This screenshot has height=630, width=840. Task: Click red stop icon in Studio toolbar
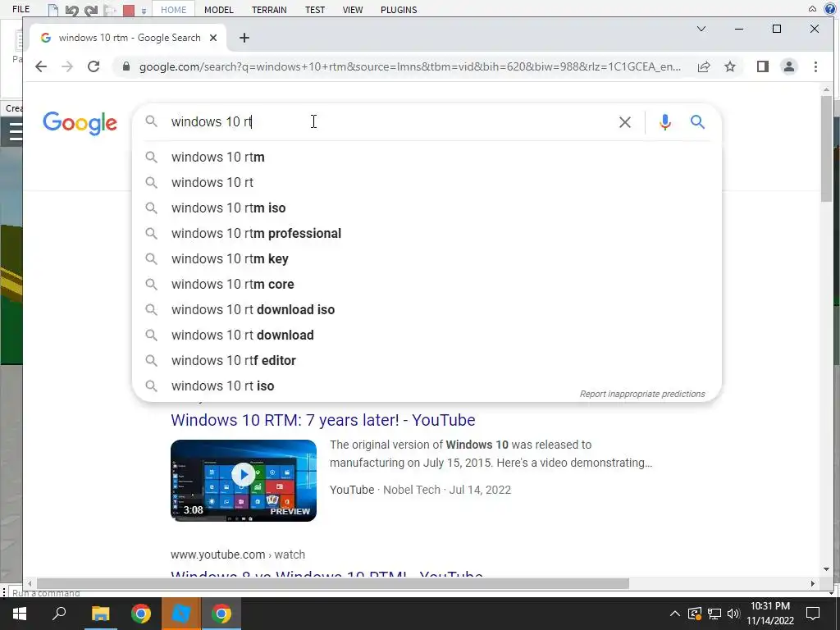(129, 10)
